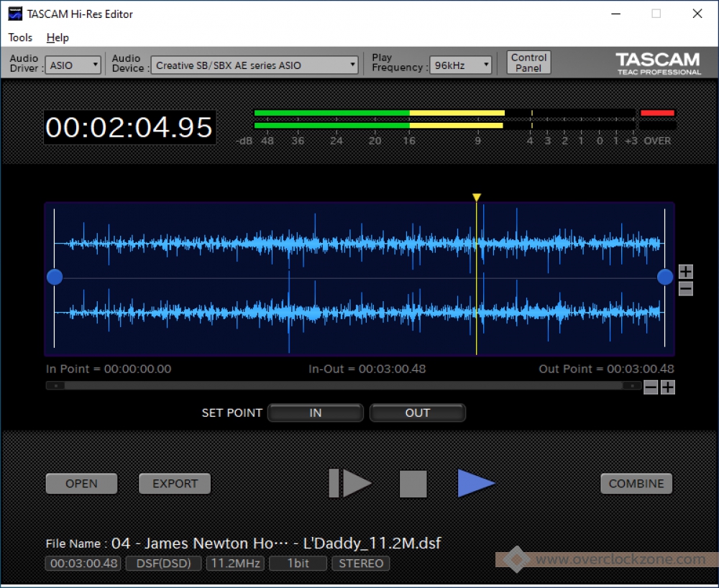Screen dimensions: 719x588
Task: Zoom out timeline with minus beside scrollbar
Action: [650, 387]
